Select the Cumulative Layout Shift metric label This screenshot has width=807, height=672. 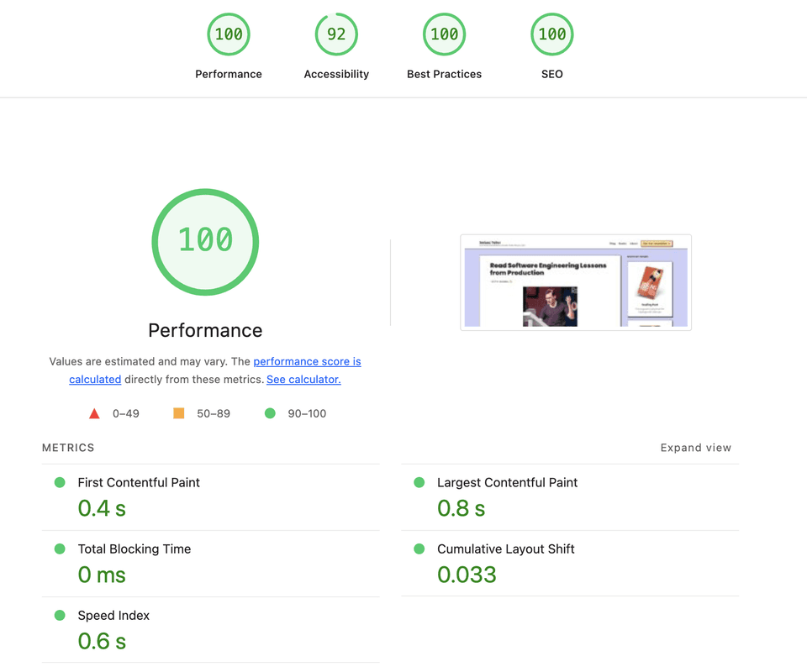click(505, 549)
